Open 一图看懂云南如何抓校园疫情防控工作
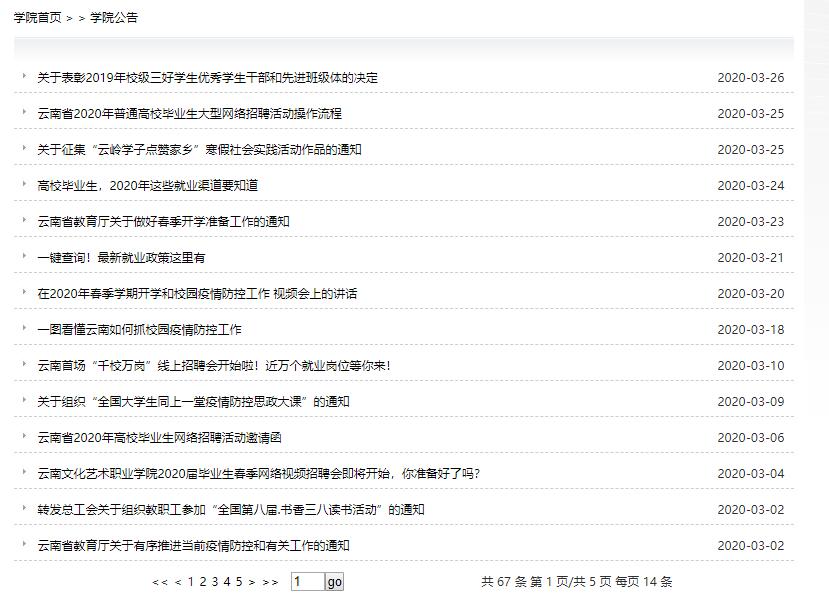The width and height of the screenshot is (829, 598). (139, 330)
